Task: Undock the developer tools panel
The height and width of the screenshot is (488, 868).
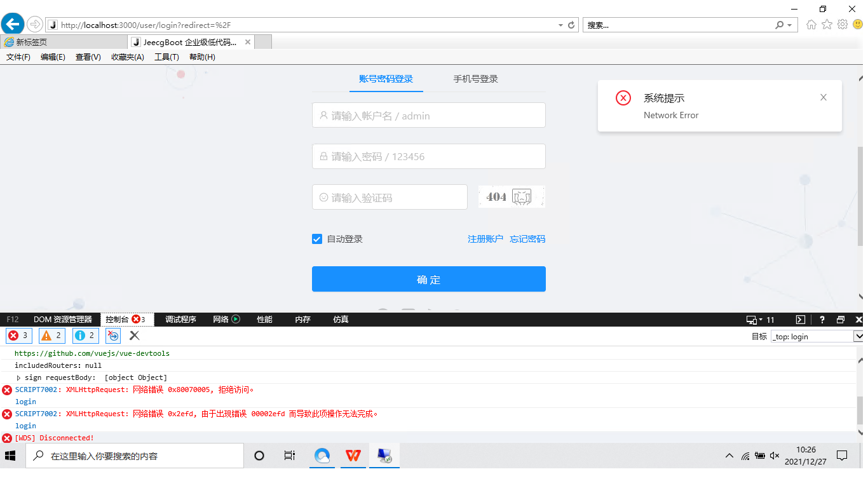Action: (x=841, y=320)
